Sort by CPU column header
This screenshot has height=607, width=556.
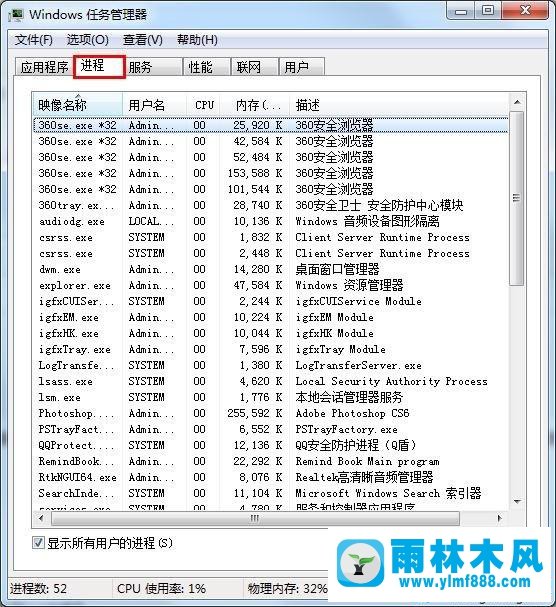click(x=204, y=105)
